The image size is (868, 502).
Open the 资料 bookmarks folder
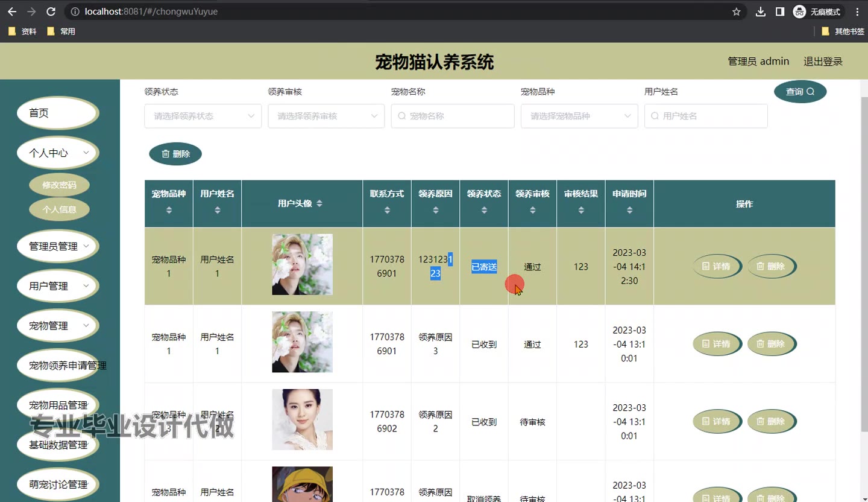[23, 31]
